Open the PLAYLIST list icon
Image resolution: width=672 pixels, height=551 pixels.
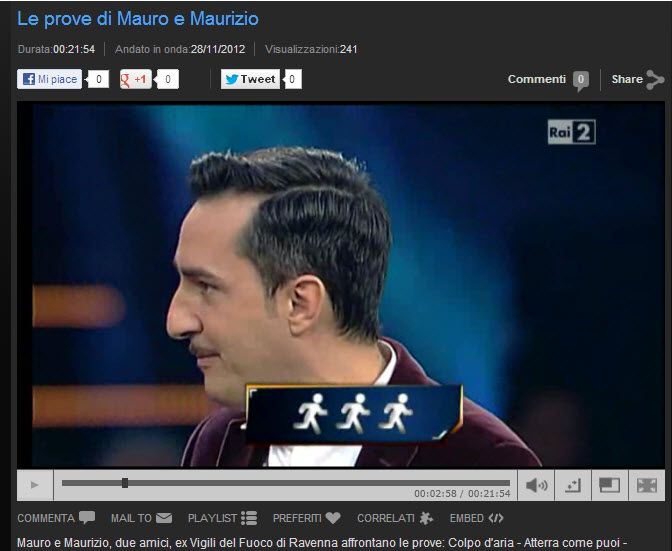click(250, 518)
